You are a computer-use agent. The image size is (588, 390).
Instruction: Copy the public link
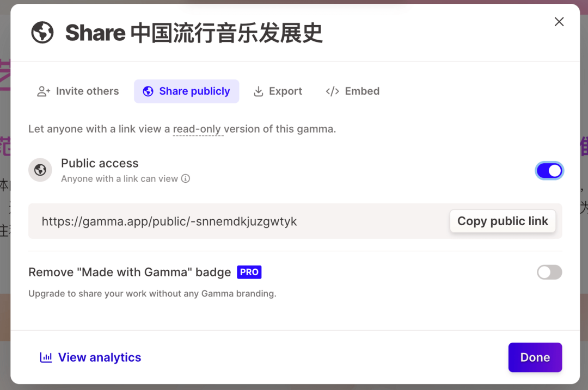(x=503, y=221)
